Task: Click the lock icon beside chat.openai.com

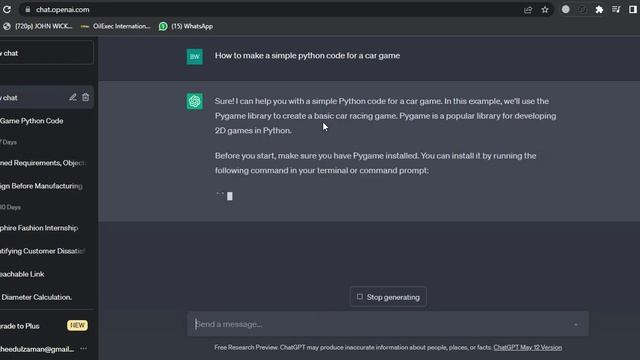Action: pos(28,9)
